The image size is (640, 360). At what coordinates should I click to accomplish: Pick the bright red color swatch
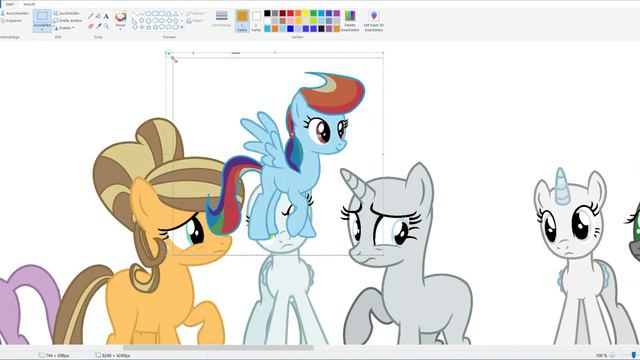click(x=290, y=13)
